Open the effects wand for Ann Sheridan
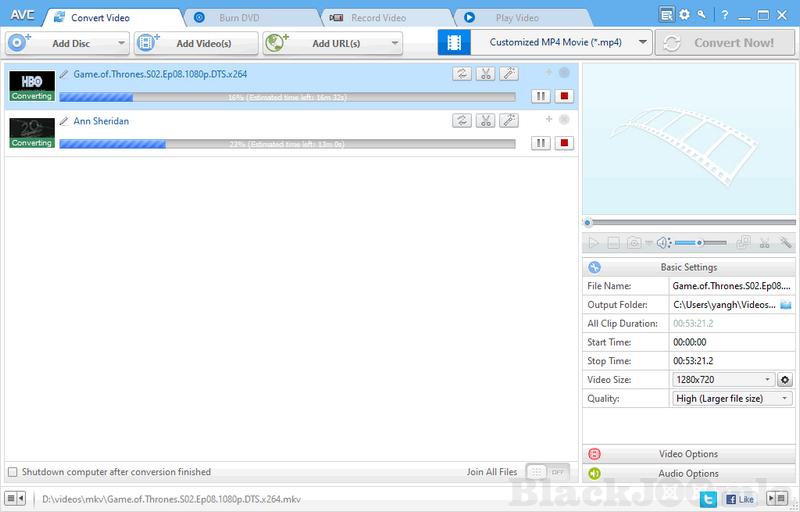Viewport: 800px width, 512px height. [508, 121]
